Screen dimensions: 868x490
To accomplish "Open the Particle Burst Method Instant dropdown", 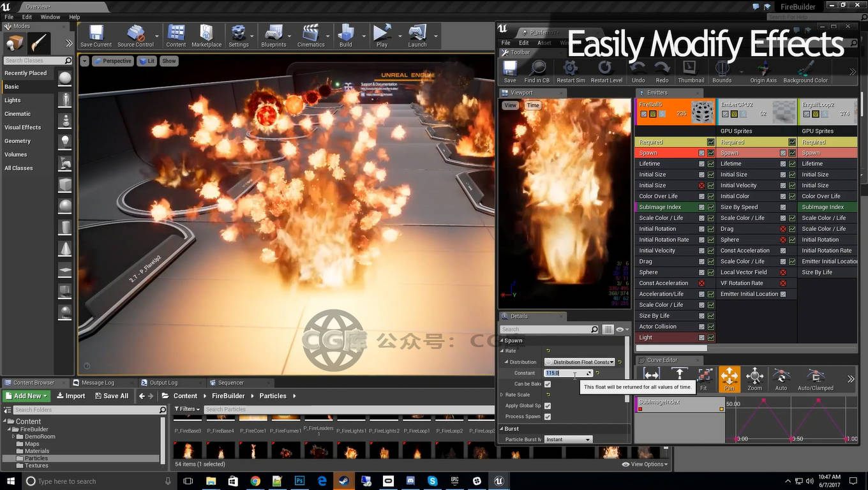I will click(568, 440).
